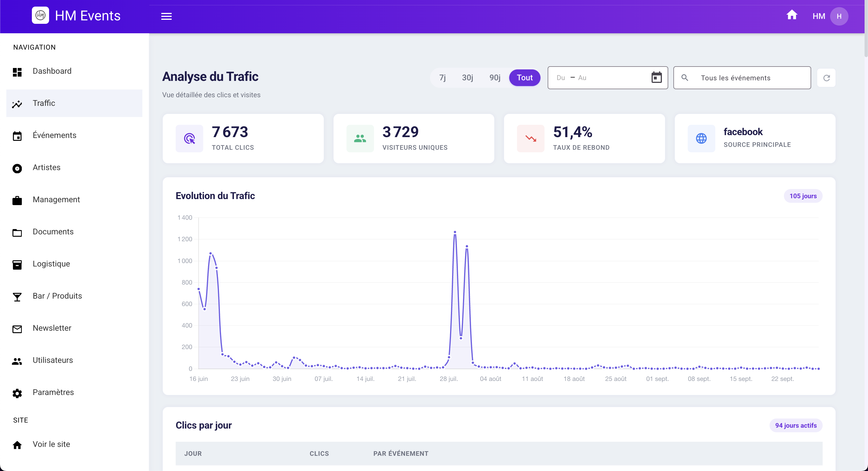Image resolution: width=868 pixels, height=471 pixels.
Task: Go to Bar / Produits section
Action: coord(74,296)
